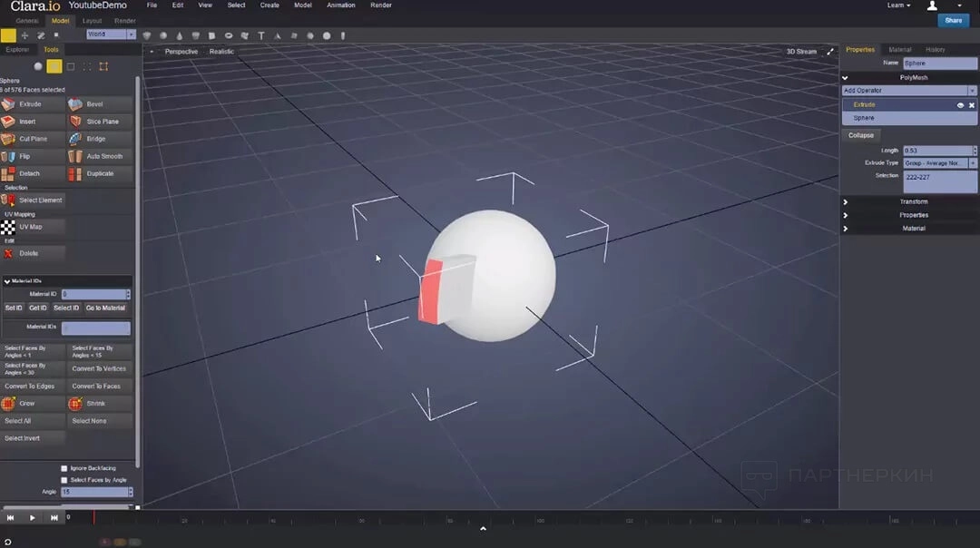Open the World coordinate space dropdown

pyautogui.click(x=111, y=34)
